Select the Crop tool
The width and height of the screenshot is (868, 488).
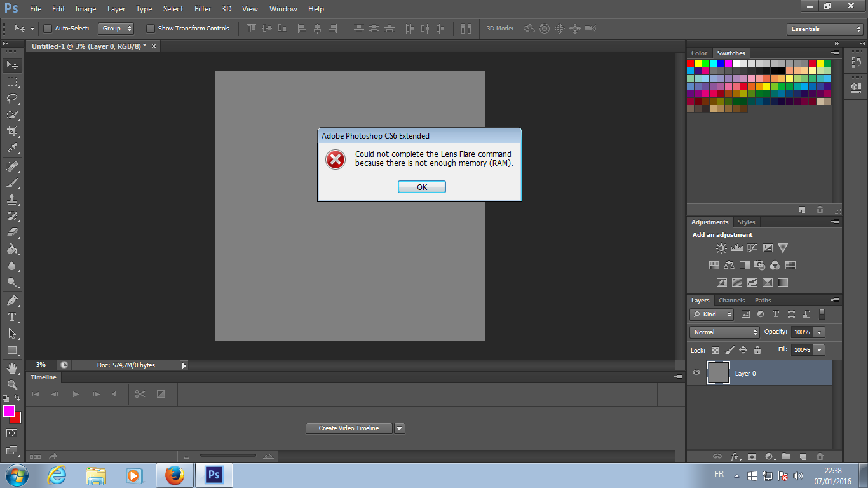tap(12, 132)
